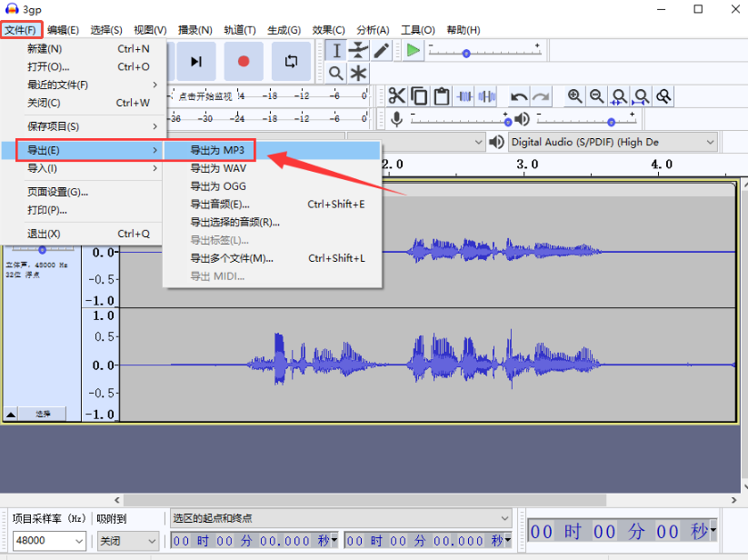Start recording with the red Record button
The height and width of the screenshot is (560, 748).
click(244, 62)
